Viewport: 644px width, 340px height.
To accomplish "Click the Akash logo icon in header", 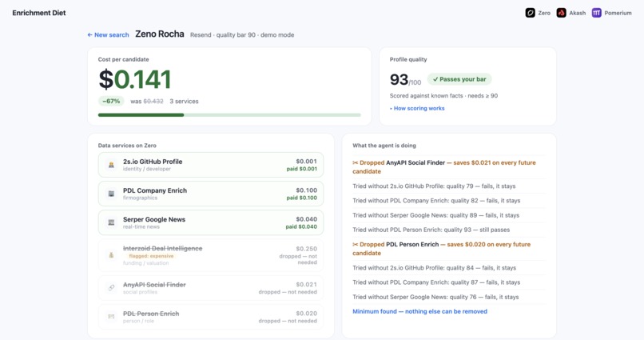I will click(561, 13).
